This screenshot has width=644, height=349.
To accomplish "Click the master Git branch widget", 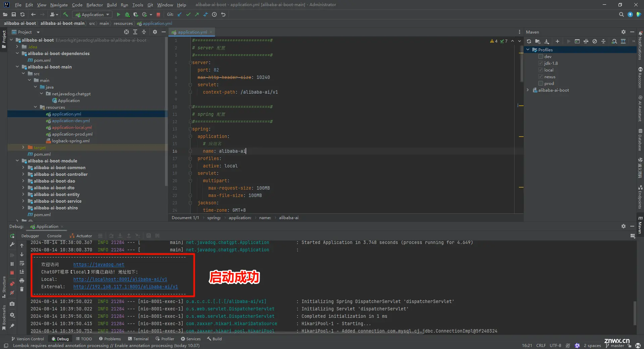I will 615,346.
